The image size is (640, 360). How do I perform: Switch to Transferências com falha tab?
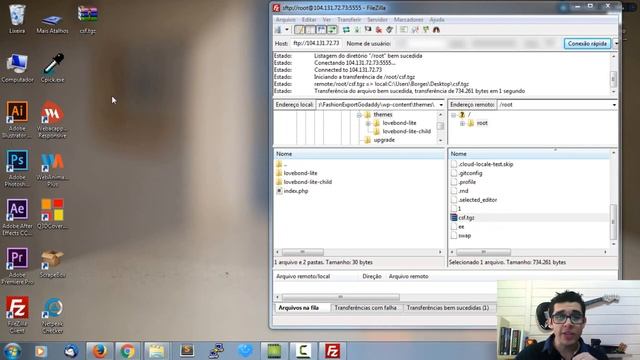click(366, 308)
